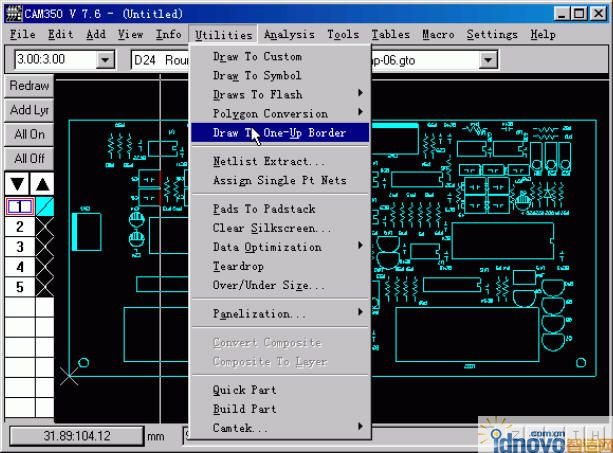Click the crossed color swatch for layer 3
Image resolution: width=613 pixels, height=453 pixels.
pos(45,247)
